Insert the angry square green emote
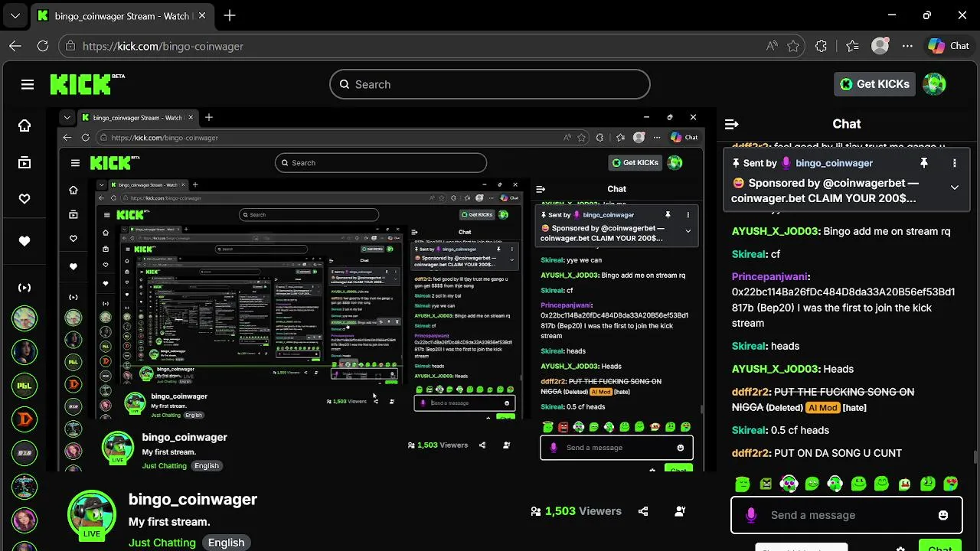This screenshot has height=551, width=980. coord(766,484)
